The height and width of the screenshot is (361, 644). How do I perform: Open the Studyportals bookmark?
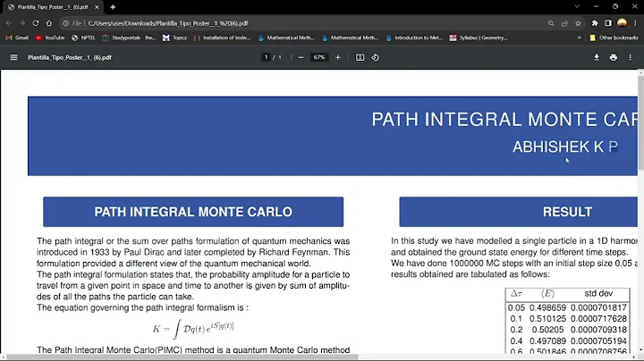click(x=129, y=38)
